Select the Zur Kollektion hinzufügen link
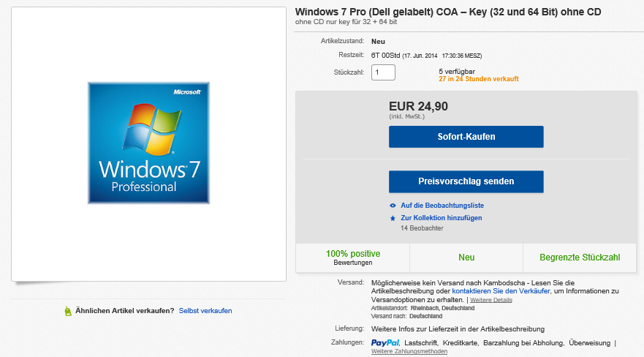Viewport: 644px width, 357px height. click(x=441, y=218)
